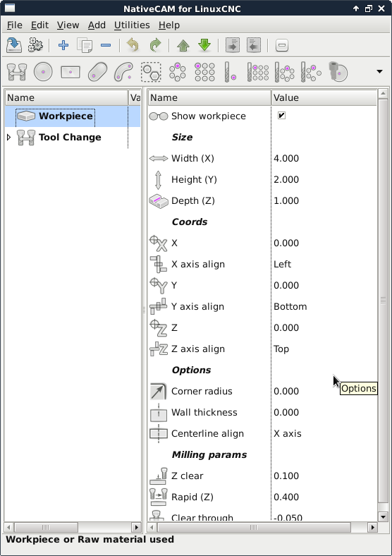
Task: Add a slot feature
Action: (97, 72)
